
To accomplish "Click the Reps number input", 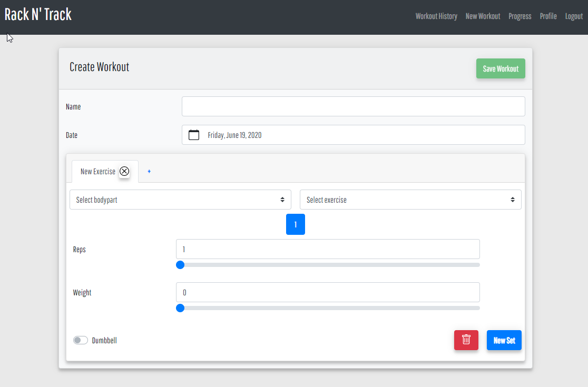I will pyautogui.click(x=328, y=249).
